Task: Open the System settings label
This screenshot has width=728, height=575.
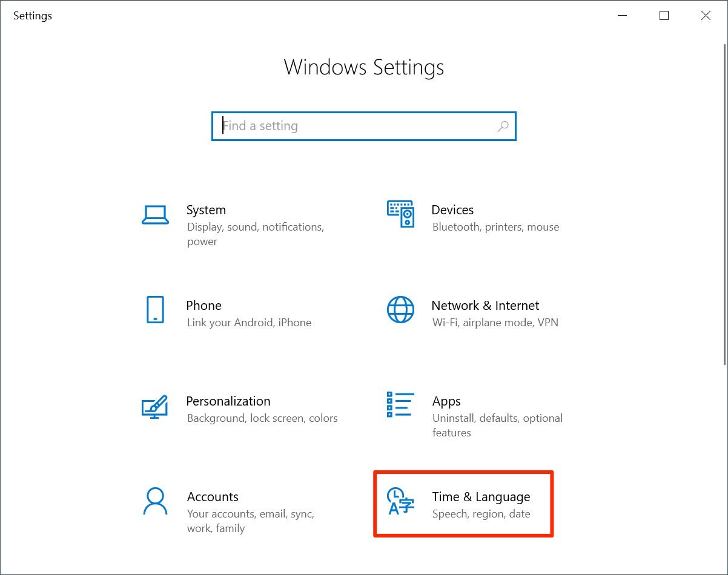Action: 206,210
